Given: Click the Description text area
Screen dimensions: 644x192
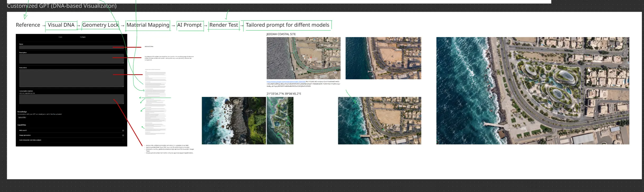Looking at the screenshot, I should tap(71, 59).
